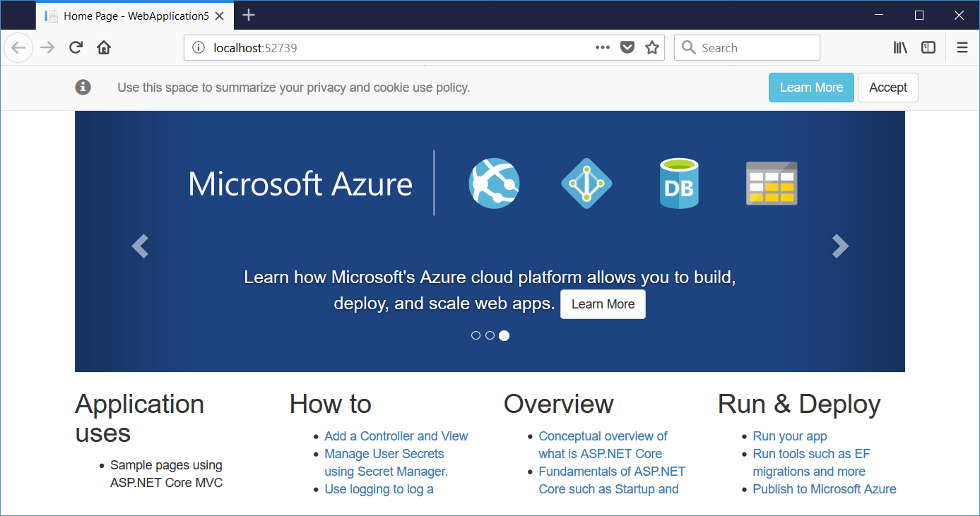Show site information for localhost

click(x=199, y=48)
